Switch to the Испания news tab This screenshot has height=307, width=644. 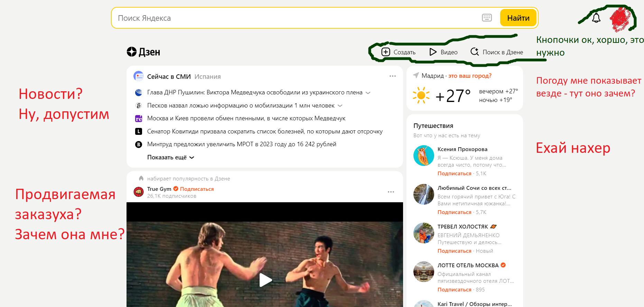[x=207, y=76]
